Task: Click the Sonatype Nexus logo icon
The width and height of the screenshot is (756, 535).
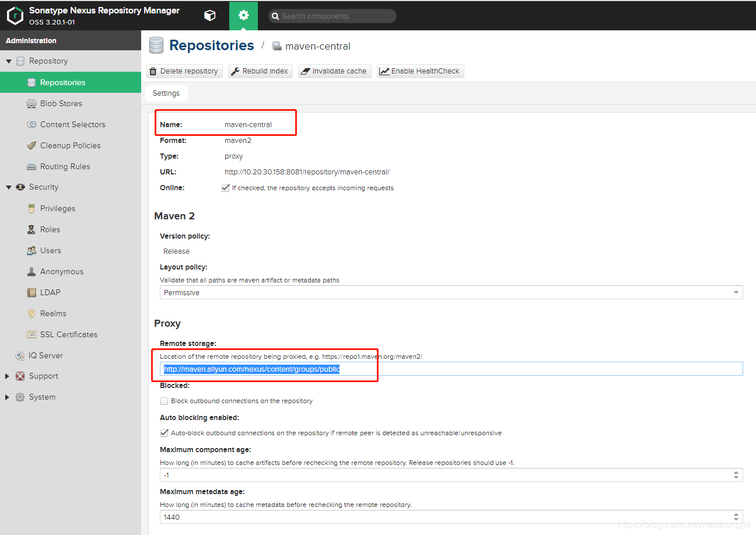Action: pyautogui.click(x=15, y=16)
